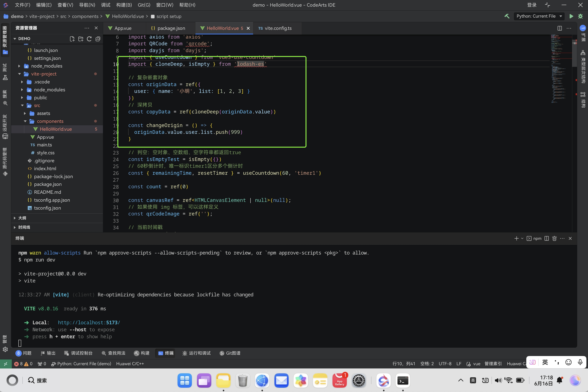Open the 编辑(E) menu
Screen dimensions: 588x392
tap(44, 5)
